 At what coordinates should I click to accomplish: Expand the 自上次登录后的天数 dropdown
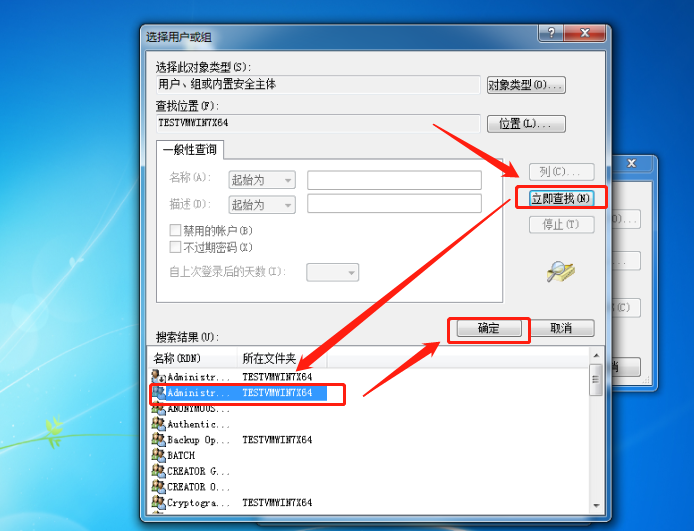point(333,273)
